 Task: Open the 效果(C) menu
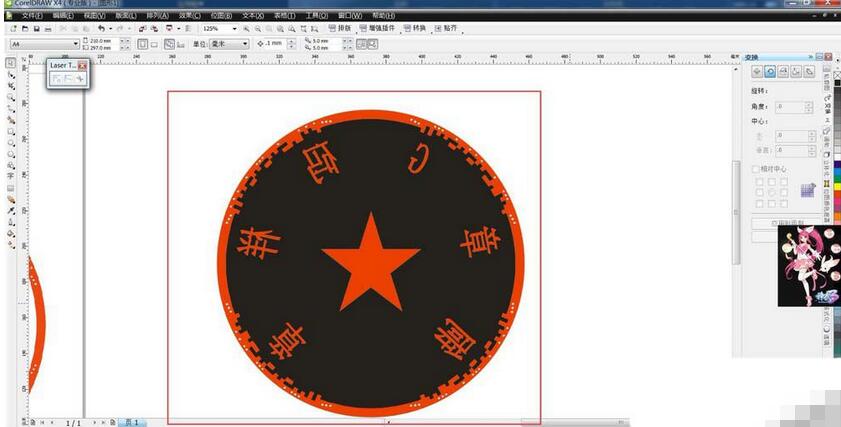[x=185, y=16]
